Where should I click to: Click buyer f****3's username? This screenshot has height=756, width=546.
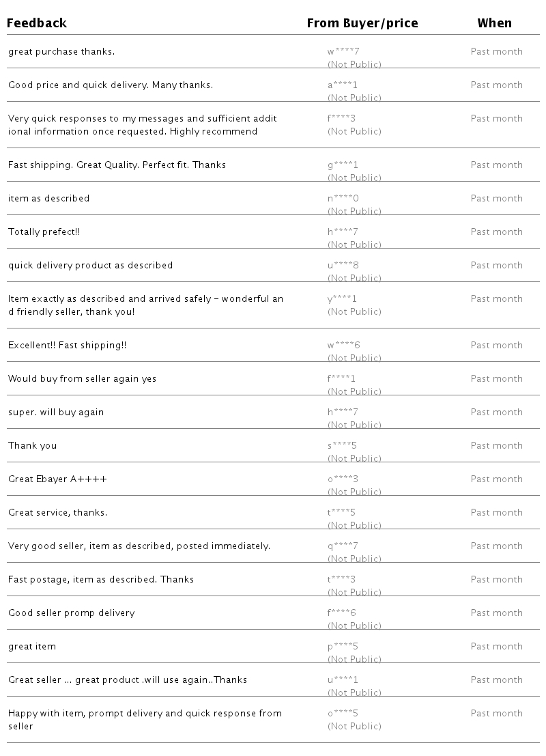tap(342, 118)
